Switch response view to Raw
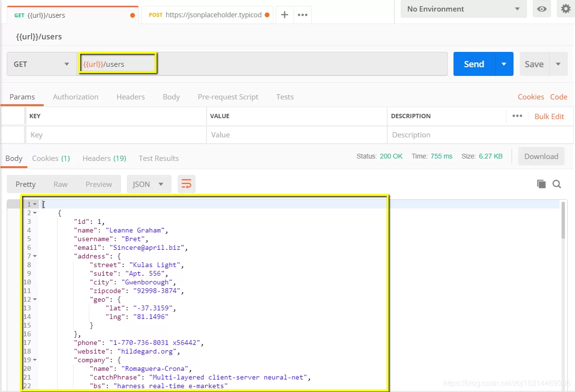The image size is (575, 392). pyautogui.click(x=61, y=184)
